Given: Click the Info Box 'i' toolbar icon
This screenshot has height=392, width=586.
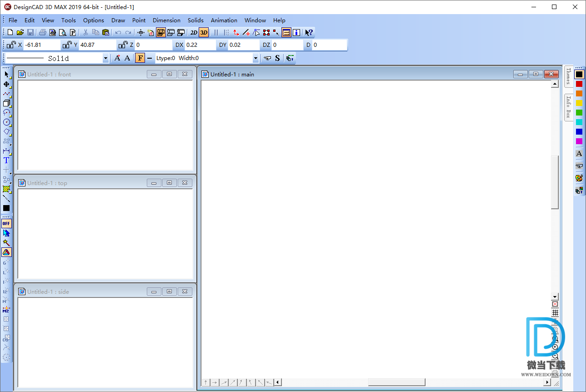Looking at the screenshot, I should 296,32.
